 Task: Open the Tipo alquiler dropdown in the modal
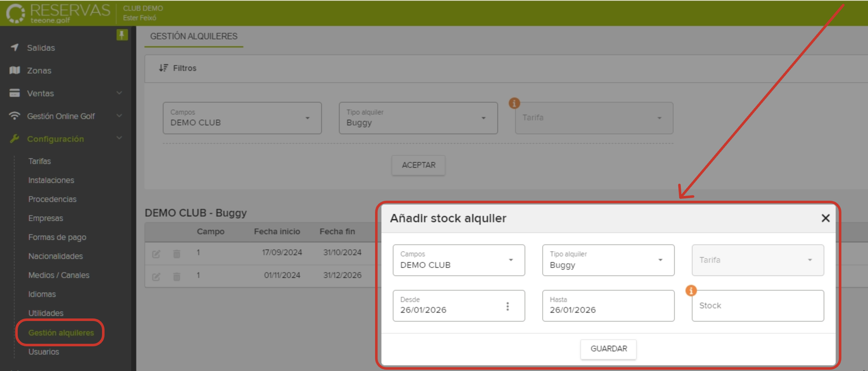tap(661, 260)
